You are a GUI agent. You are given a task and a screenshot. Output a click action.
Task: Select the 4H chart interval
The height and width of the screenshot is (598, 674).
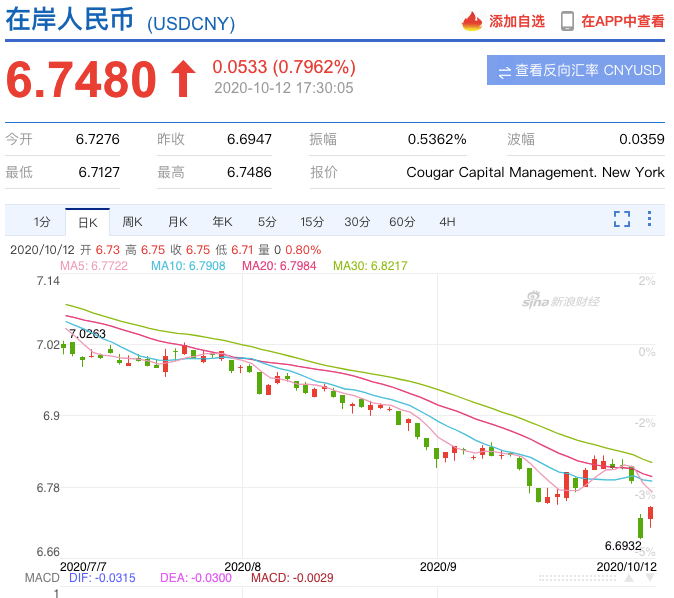[x=447, y=221]
